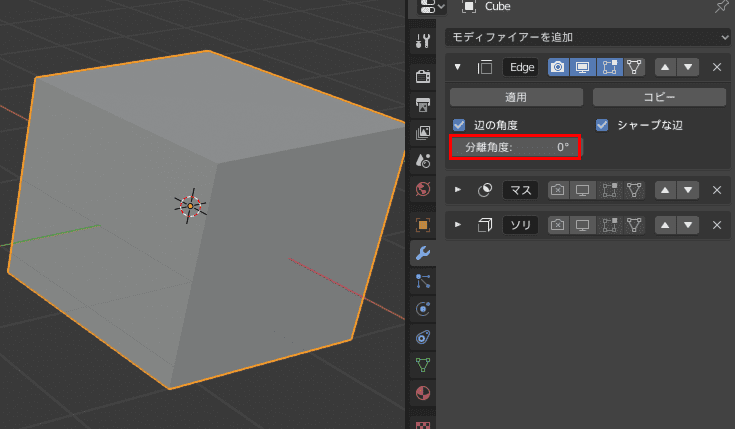Click the コピー copy button
The height and width of the screenshot is (429, 735).
pos(659,97)
